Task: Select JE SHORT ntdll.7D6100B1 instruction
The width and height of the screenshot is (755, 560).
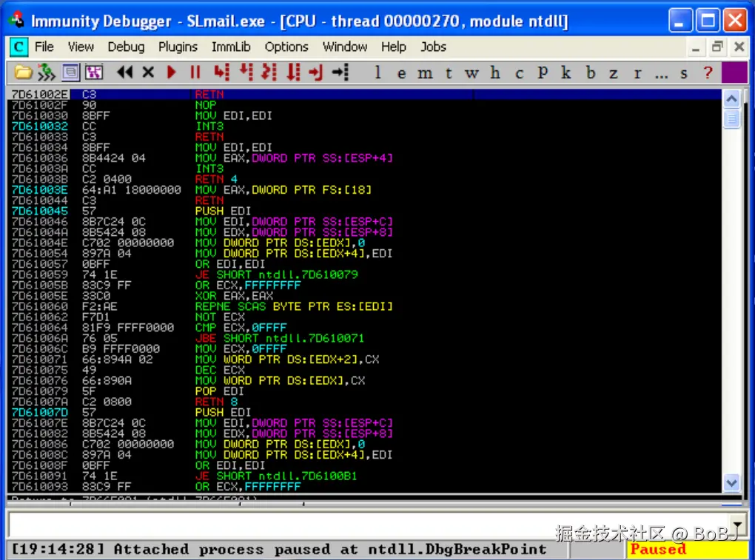Action: pos(364,476)
